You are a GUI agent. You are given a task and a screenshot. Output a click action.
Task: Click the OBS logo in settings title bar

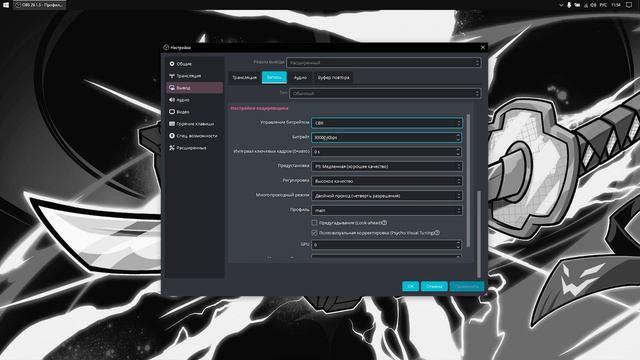click(166, 47)
